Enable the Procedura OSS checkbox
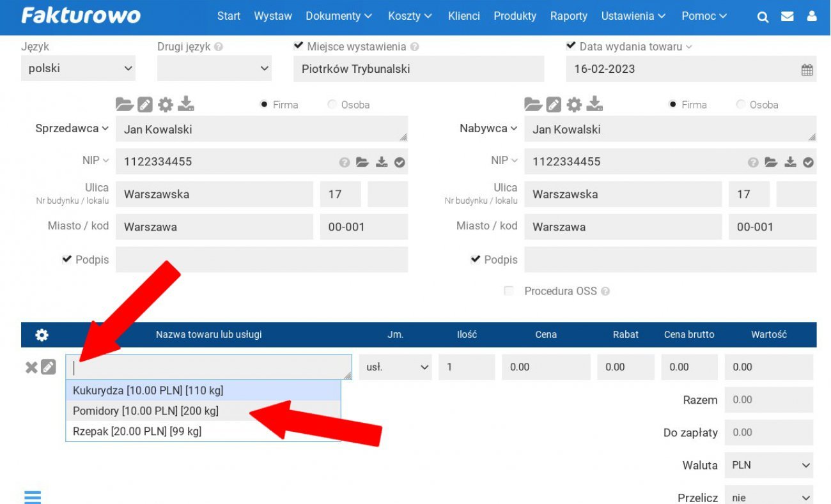 click(x=509, y=291)
